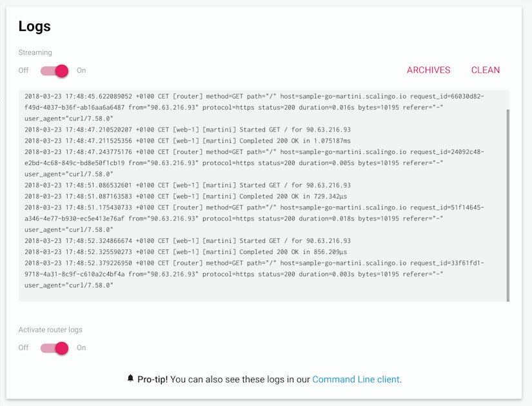This screenshot has width=532, height=406.
Task: Click On next to the Streaming switch
Action: coord(82,70)
